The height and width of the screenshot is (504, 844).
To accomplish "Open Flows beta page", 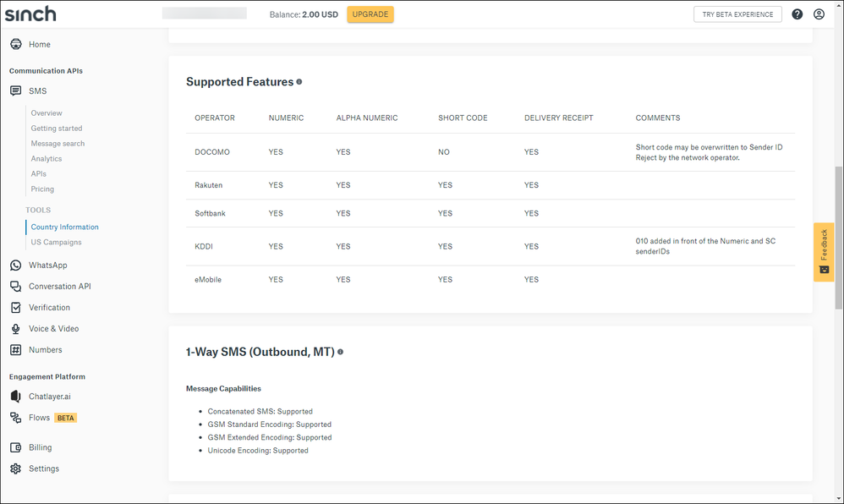I will [x=39, y=417].
